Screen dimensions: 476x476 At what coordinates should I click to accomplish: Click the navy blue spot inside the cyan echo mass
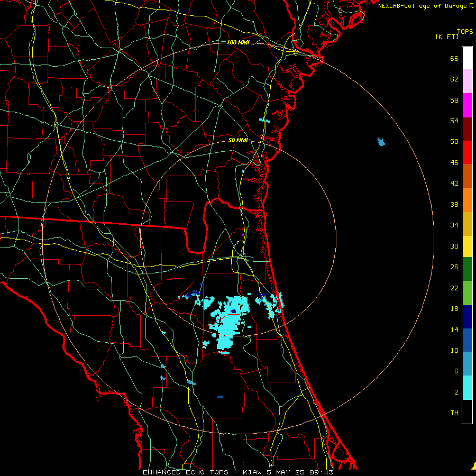click(x=233, y=311)
